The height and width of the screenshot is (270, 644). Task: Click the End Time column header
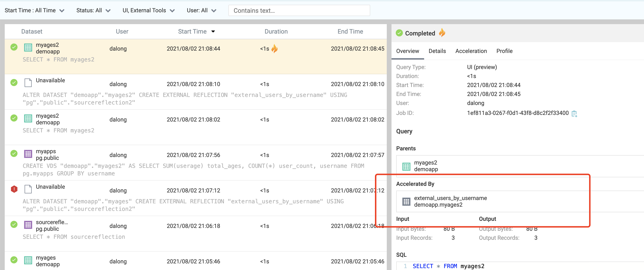pos(350,31)
